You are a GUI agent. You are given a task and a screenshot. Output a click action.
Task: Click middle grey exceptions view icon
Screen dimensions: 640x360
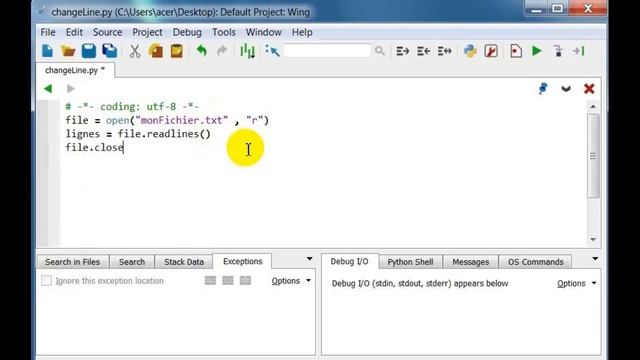pyautogui.click(x=228, y=280)
